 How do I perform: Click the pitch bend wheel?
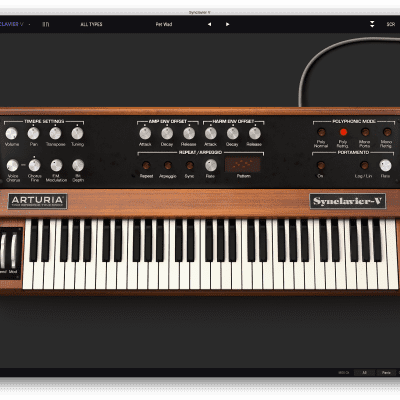(x=3, y=251)
